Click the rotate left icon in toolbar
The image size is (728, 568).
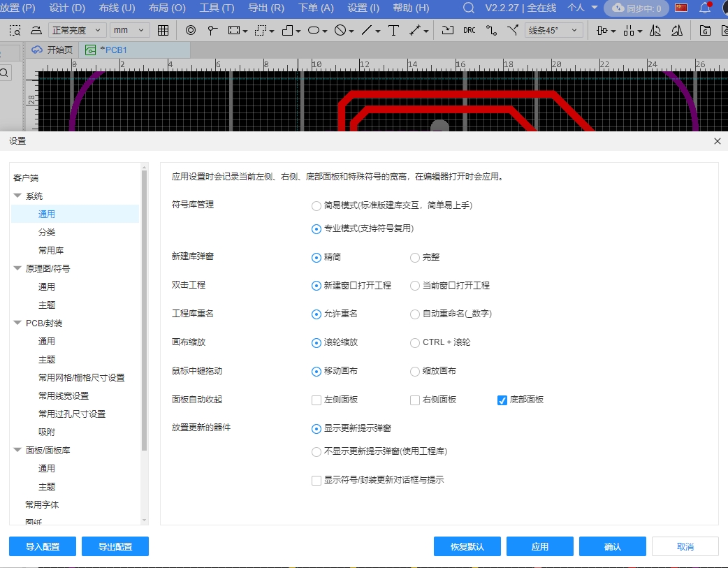[655, 31]
